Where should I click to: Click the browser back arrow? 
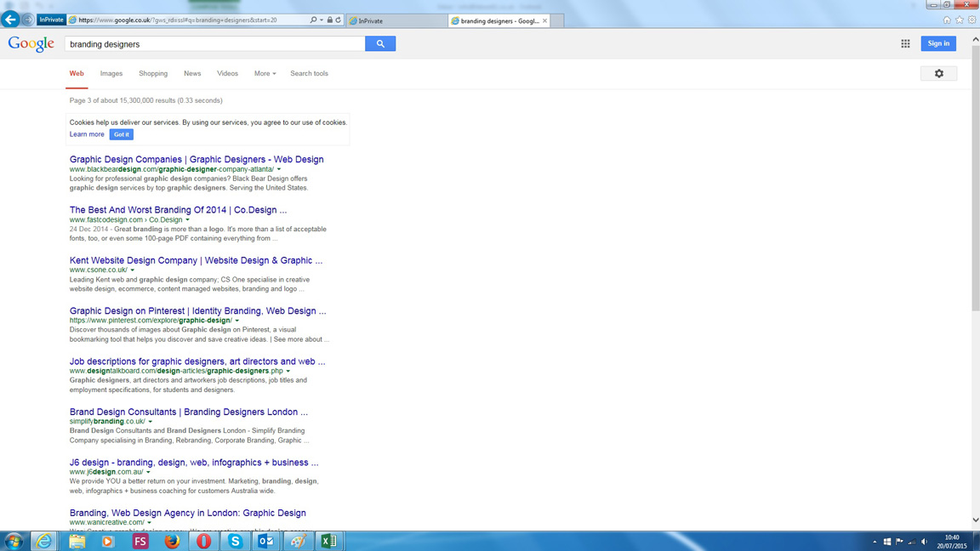click(11, 20)
